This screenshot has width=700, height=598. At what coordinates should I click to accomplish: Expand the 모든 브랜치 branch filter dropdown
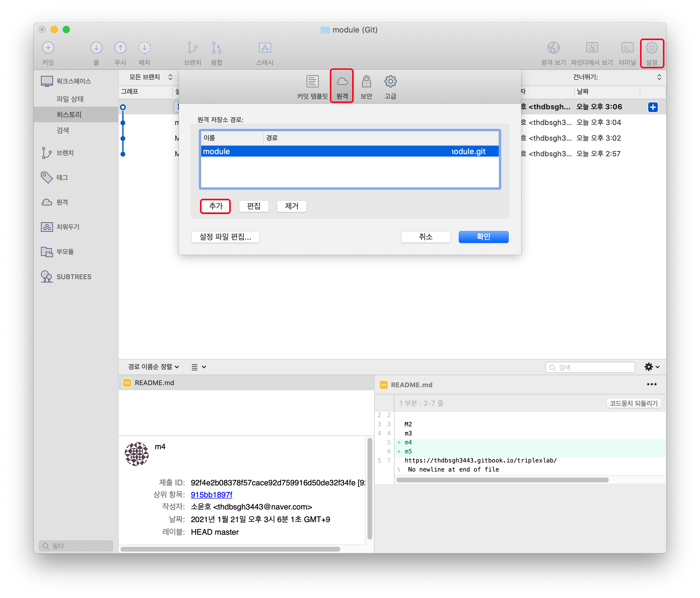[151, 77]
